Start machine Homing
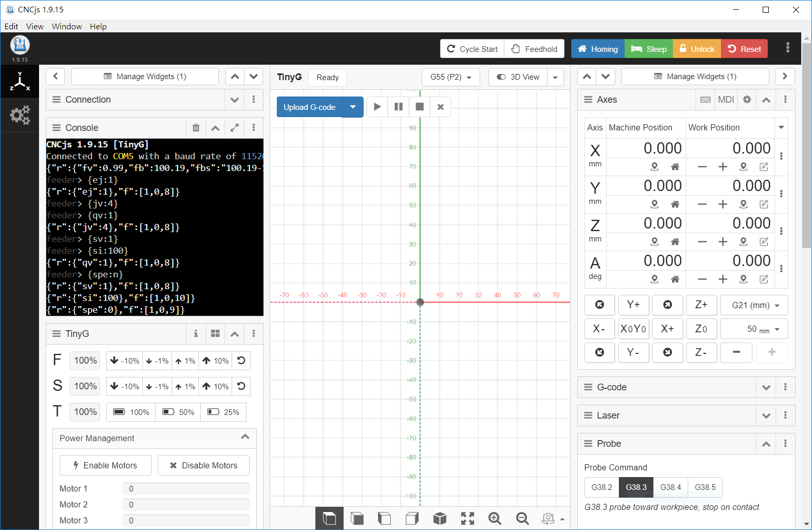Image resolution: width=812 pixels, height=530 pixels. tap(598, 49)
